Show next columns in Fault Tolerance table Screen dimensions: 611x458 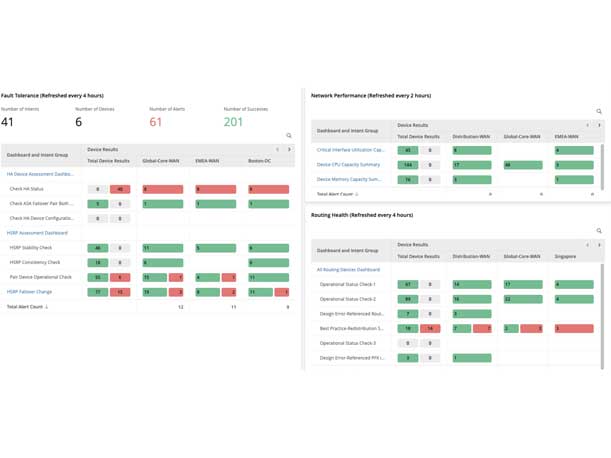pos(289,150)
